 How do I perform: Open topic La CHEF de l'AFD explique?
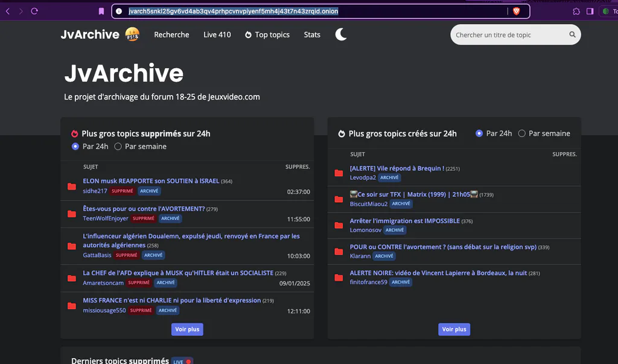pyautogui.click(x=178, y=273)
